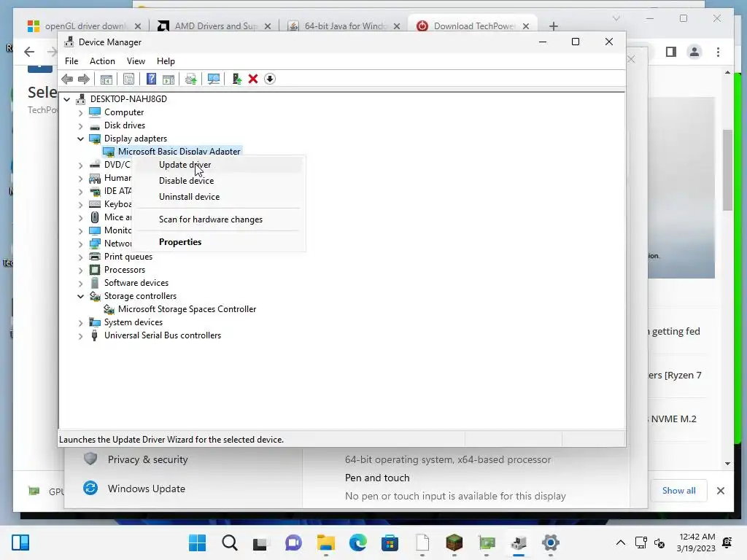Switch to Download TechPowerUp browser tab
The height and width of the screenshot is (560, 747).
(x=473, y=26)
